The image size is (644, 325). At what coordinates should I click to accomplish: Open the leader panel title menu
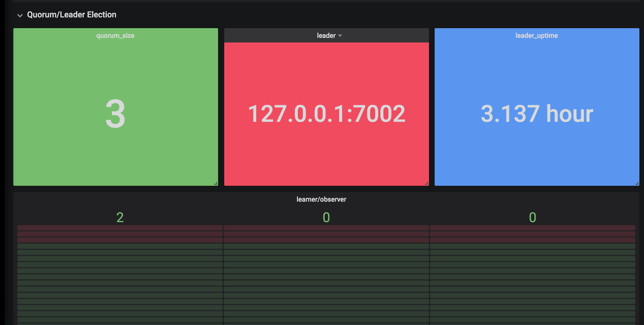tap(326, 36)
